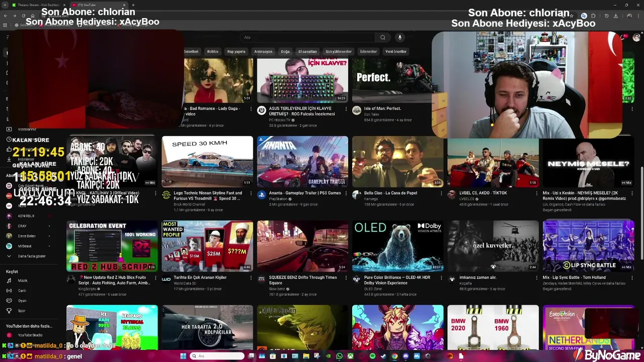
Task: Open the account avatar menu
Action: pos(636,37)
